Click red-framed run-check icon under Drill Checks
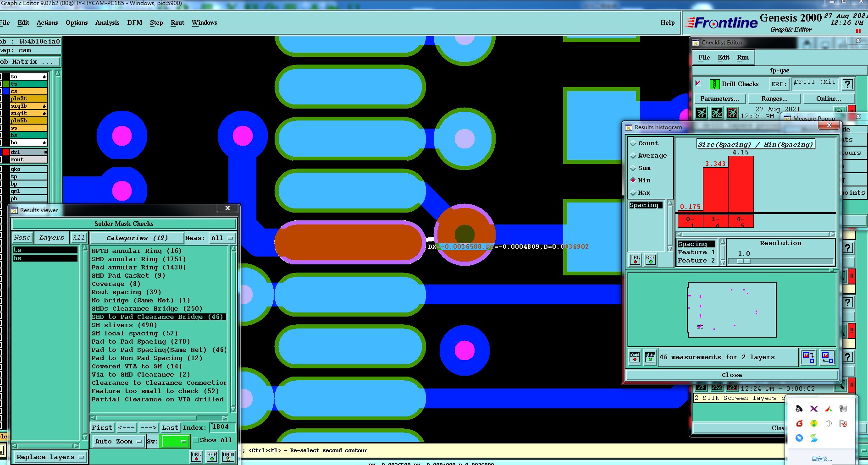This screenshot has width=868, height=465. click(733, 113)
